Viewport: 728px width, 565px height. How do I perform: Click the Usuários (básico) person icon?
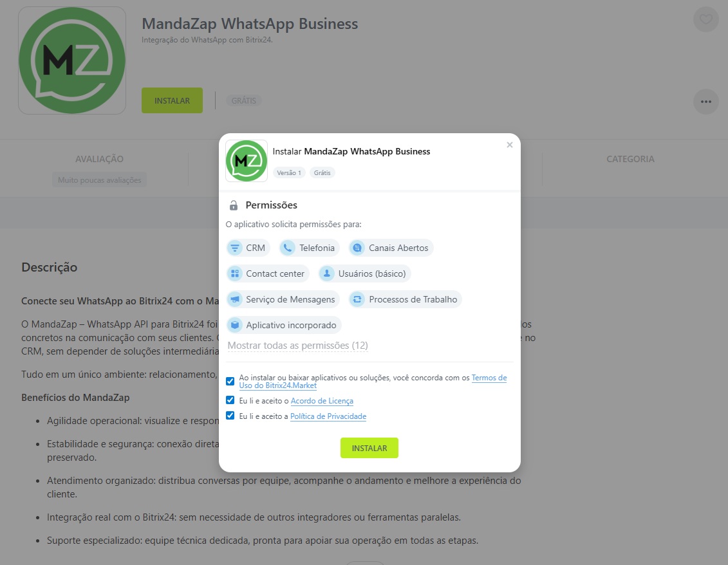pos(327,274)
